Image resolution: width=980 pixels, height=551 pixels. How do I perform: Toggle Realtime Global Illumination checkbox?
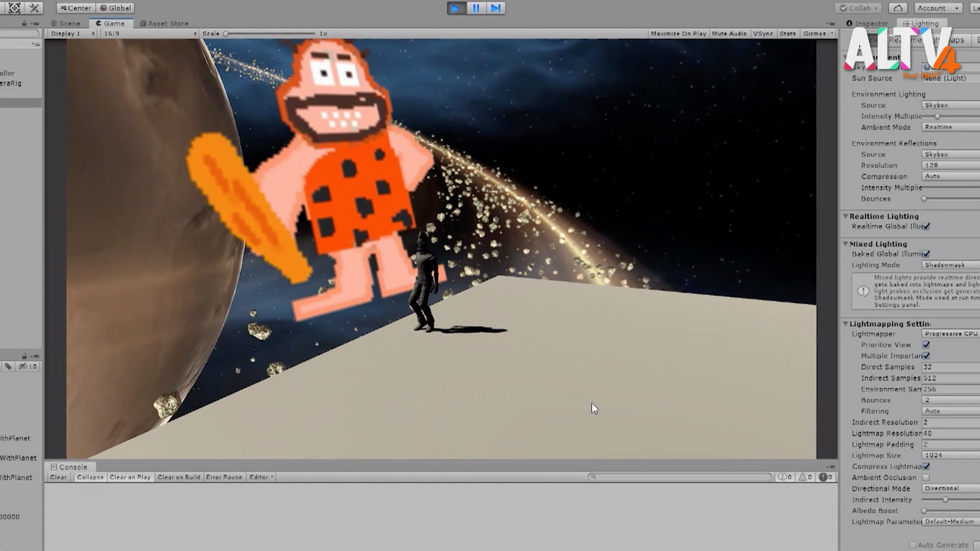click(926, 227)
